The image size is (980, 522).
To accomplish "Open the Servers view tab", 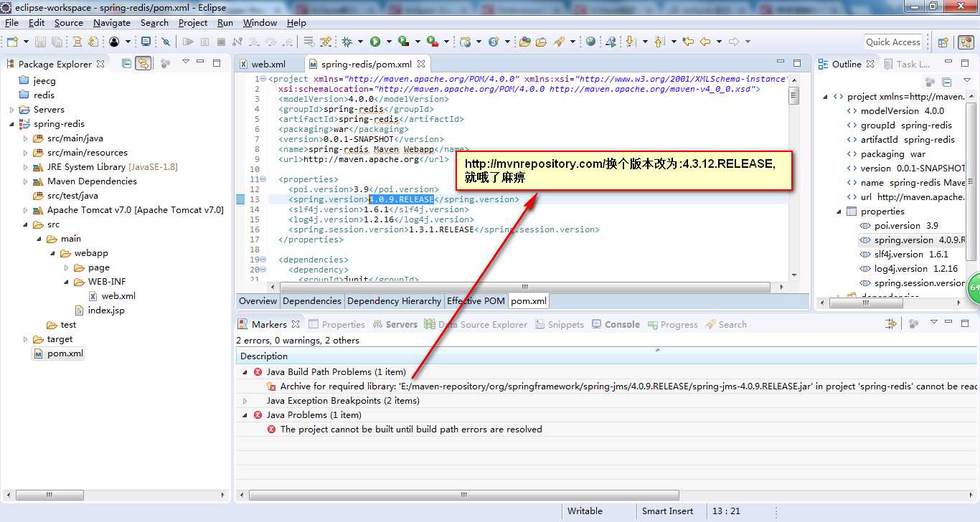I will [395, 325].
